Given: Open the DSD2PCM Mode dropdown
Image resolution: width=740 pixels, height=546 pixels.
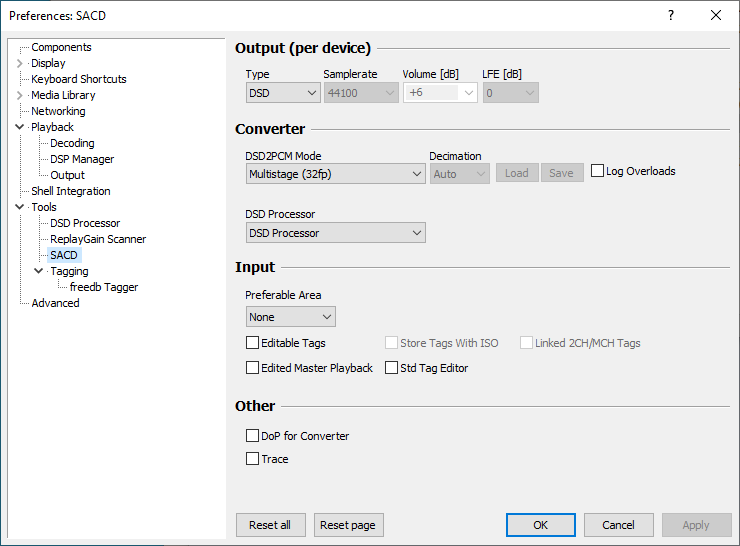Looking at the screenshot, I should click(x=335, y=174).
